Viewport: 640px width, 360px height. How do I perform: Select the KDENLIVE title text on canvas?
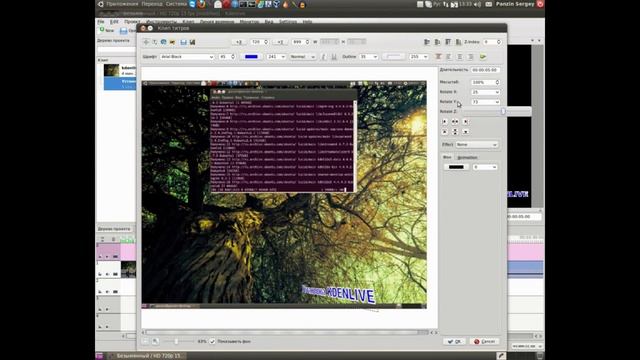338,293
